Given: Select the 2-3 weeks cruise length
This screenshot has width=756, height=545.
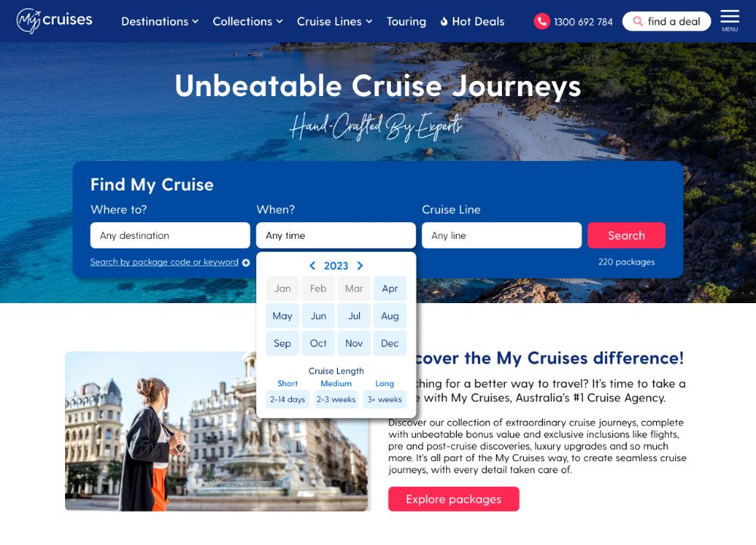Looking at the screenshot, I should tap(336, 399).
